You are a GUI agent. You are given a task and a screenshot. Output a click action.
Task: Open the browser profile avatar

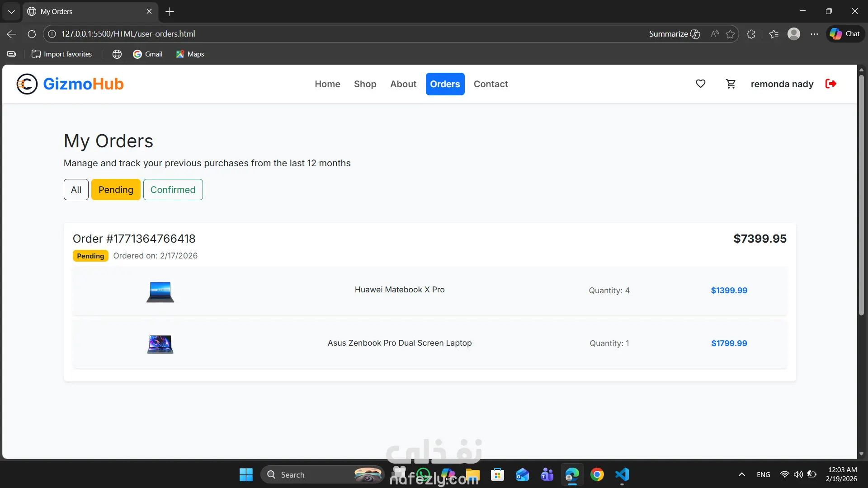[x=793, y=34]
